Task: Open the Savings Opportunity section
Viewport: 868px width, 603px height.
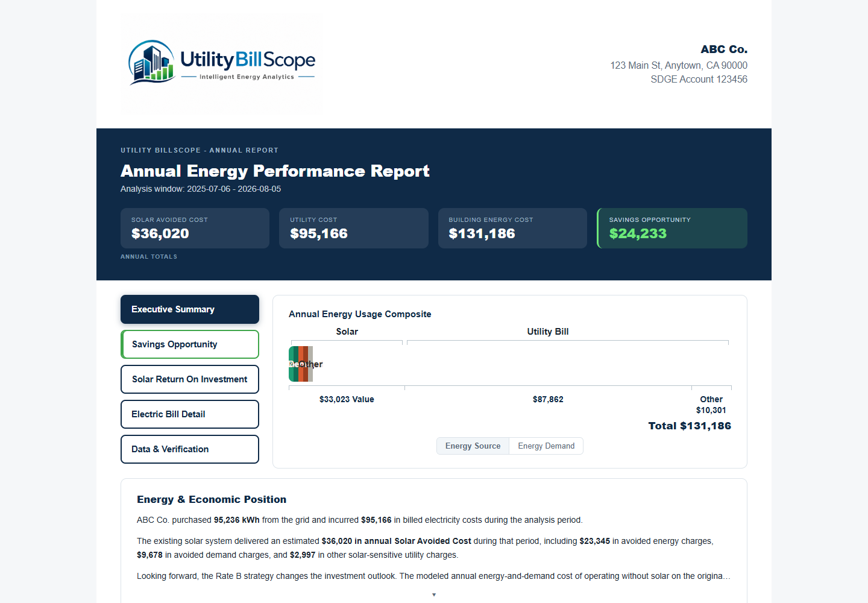Action: pyautogui.click(x=190, y=344)
